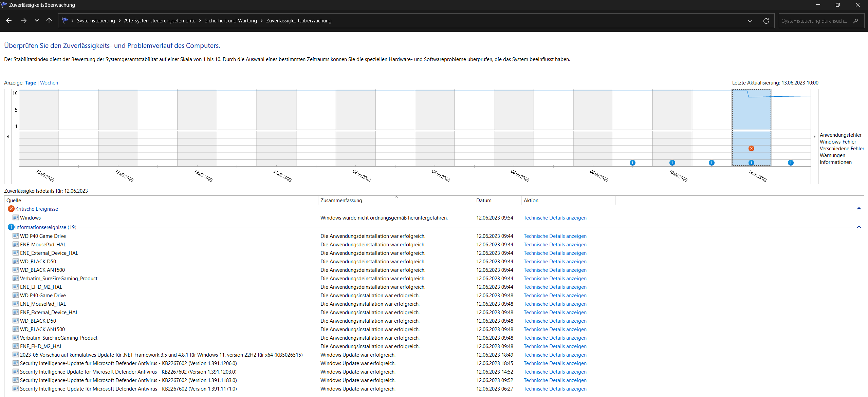Click info icon on 13.06.2023 column
The image size is (868, 397).
(x=791, y=163)
